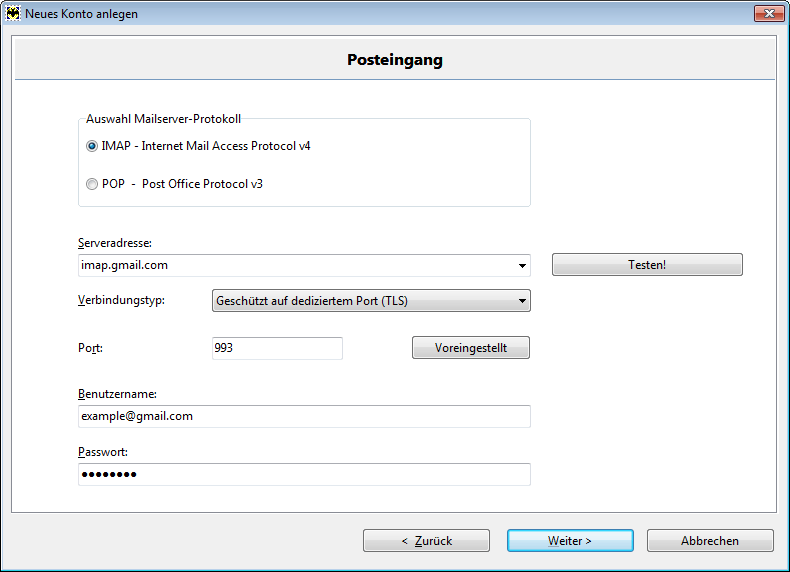This screenshot has width=790, height=572.
Task: Click into the Passwort field
Action: [x=304, y=474]
